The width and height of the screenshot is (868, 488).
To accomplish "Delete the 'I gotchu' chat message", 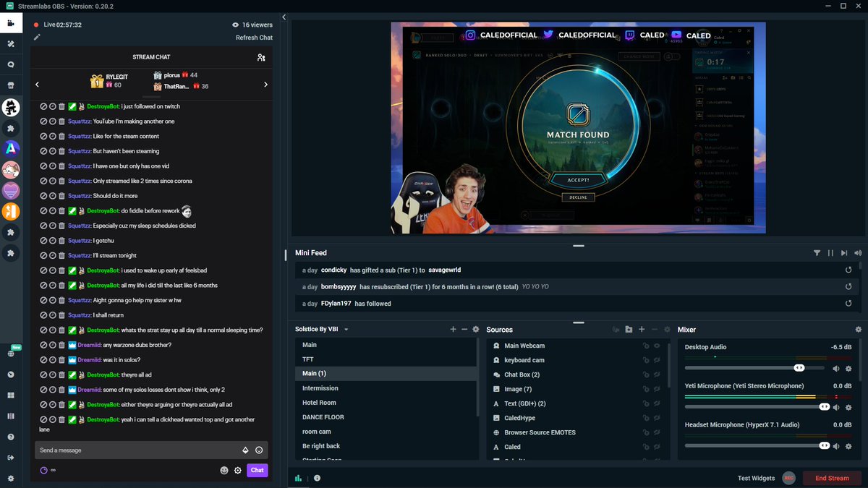I will pyautogui.click(x=61, y=241).
